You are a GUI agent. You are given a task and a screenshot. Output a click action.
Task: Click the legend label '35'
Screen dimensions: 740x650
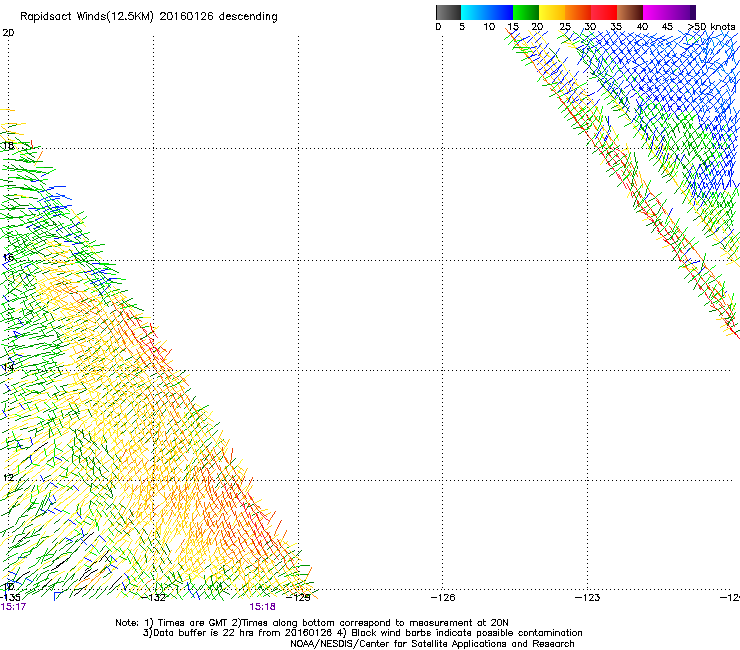click(x=616, y=27)
